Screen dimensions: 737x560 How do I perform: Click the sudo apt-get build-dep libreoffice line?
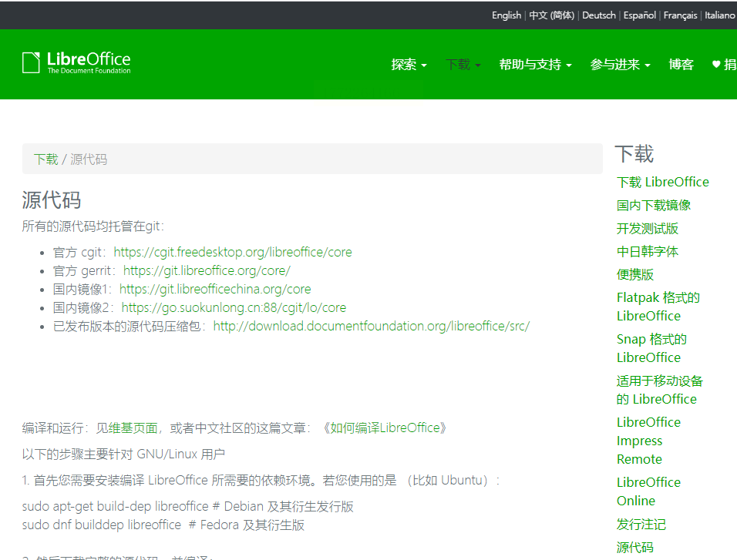[x=187, y=506]
